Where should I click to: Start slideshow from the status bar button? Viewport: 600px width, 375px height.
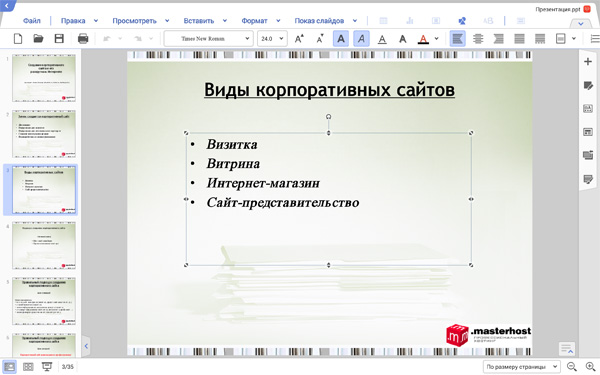point(47,367)
